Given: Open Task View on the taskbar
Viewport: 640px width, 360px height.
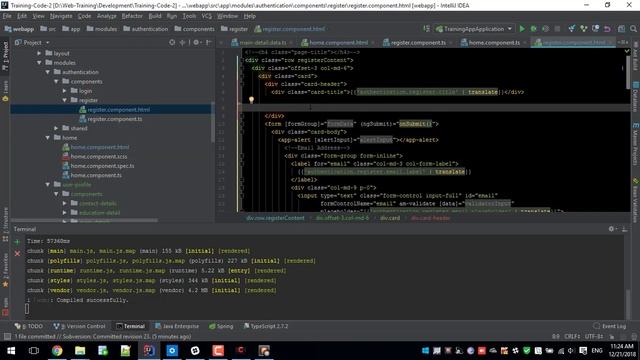Looking at the screenshot, I should click(34, 351).
